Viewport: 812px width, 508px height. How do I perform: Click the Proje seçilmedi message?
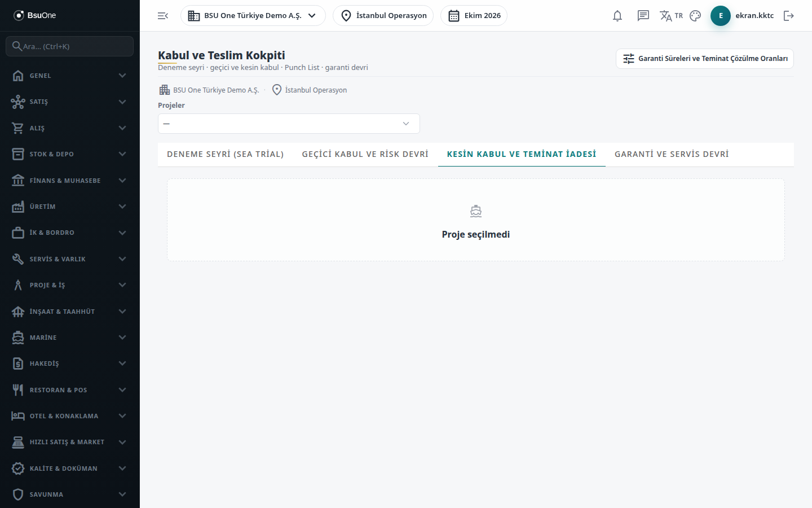pos(476,234)
